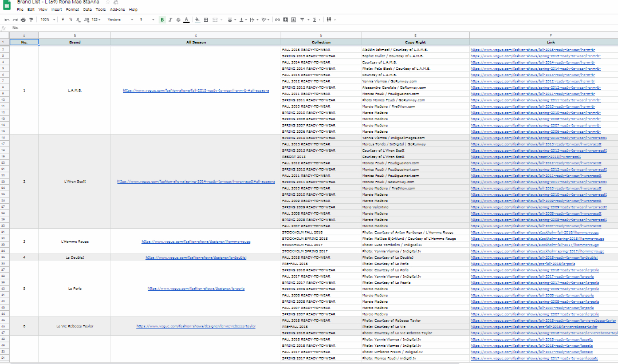
Task: Toggle bold formatting
Action: pos(163,19)
